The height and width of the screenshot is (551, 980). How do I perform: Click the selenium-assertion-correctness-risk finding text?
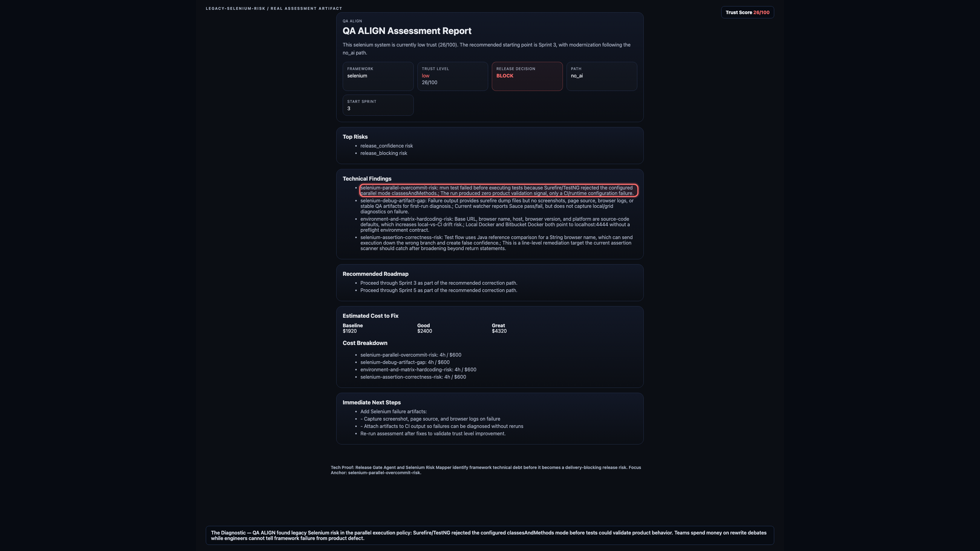click(x=497, y=243)
